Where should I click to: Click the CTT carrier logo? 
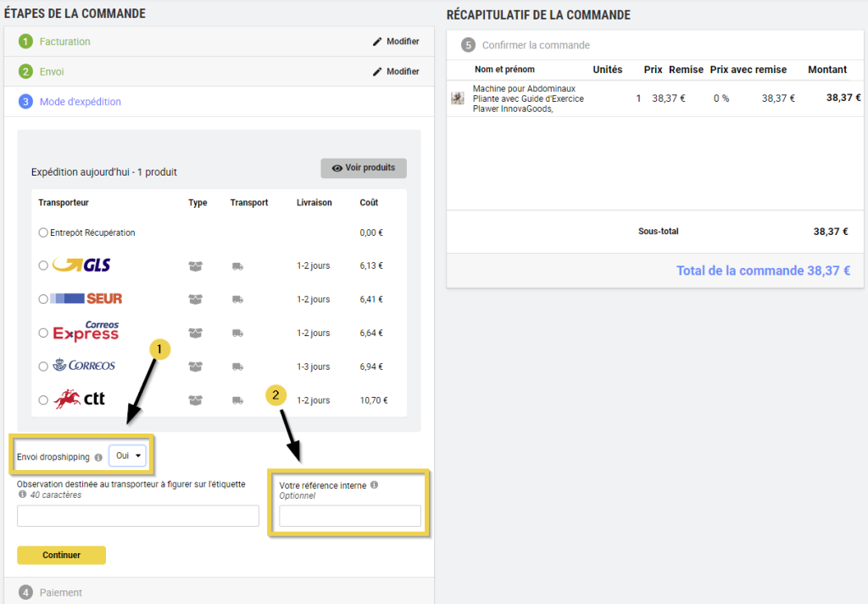coord(80,400)
